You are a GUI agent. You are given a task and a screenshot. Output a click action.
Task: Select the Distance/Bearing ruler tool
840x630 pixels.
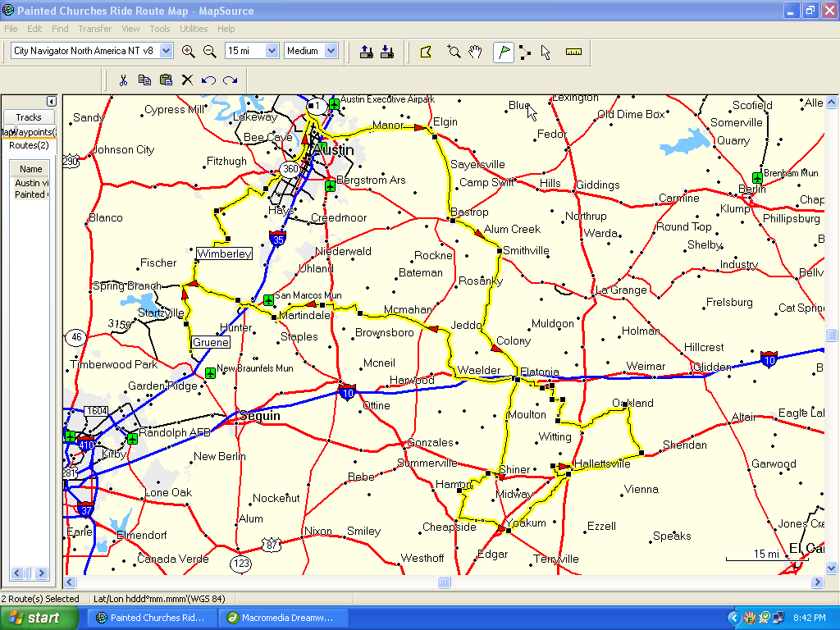point(573,52)
